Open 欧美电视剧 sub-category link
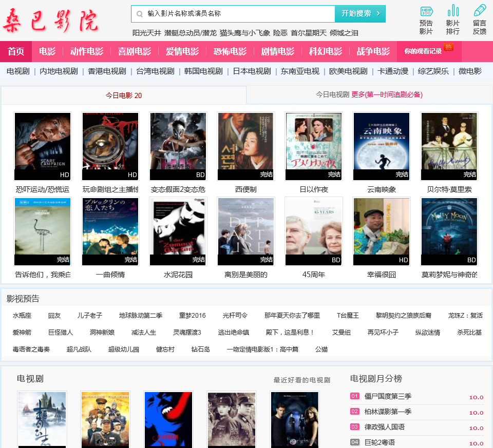493x448 pixels. (348, 71)
